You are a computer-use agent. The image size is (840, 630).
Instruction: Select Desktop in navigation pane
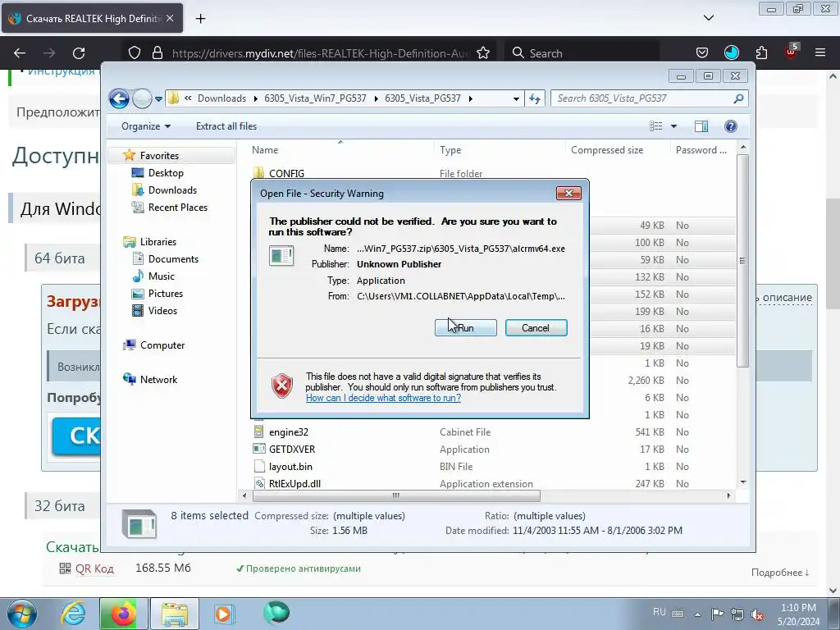click(x=166, y=173)
